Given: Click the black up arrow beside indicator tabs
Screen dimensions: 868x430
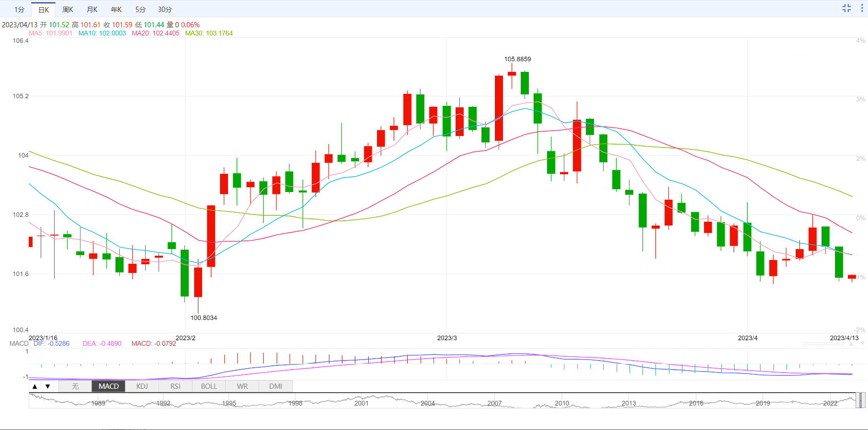Looking at the screenshot, I should point(34,386).
